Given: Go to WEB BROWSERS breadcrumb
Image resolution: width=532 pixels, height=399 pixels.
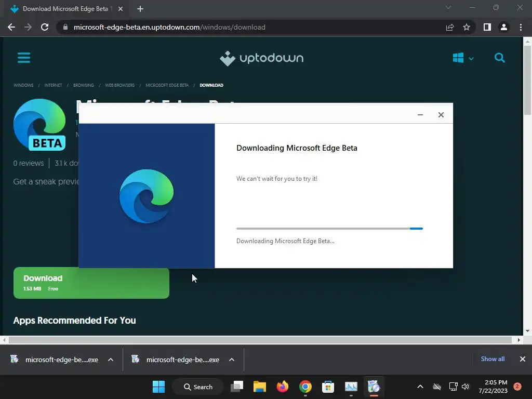Looking at the screenshot, I should pyautogui.click(x=120, y=85).
